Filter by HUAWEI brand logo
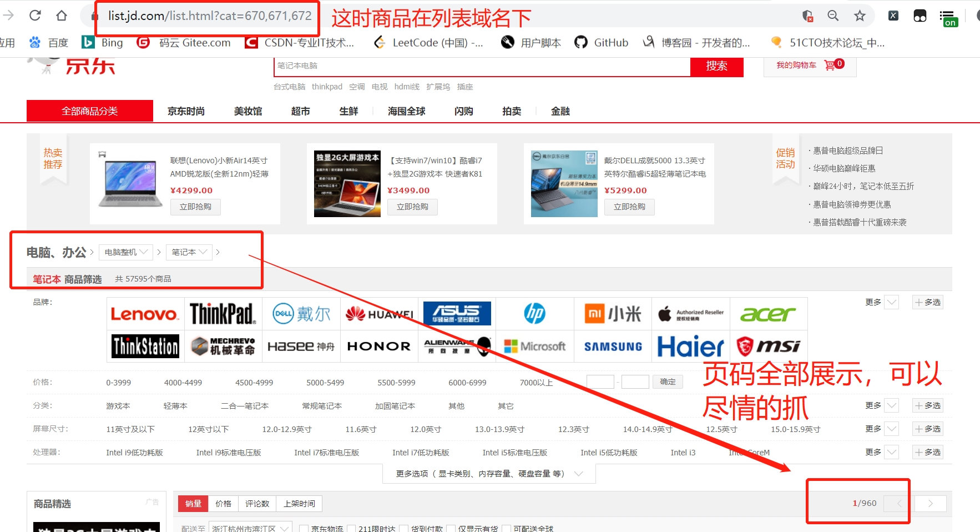 pos(379,314)
